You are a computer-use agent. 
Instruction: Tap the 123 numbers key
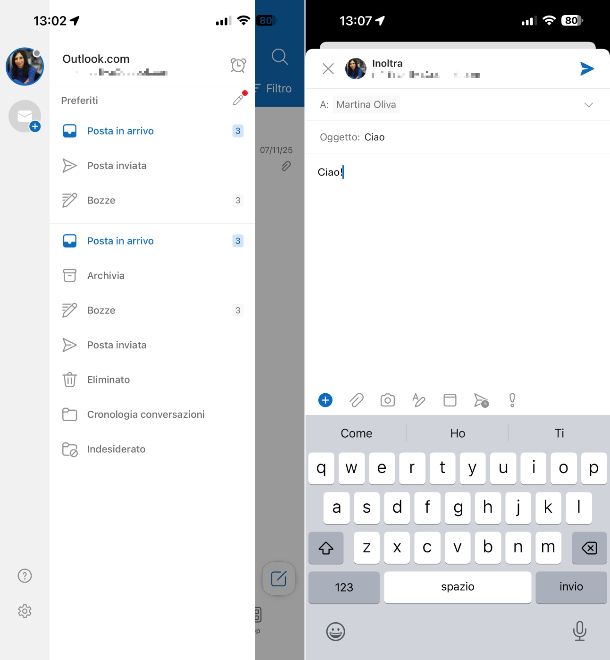344,587
